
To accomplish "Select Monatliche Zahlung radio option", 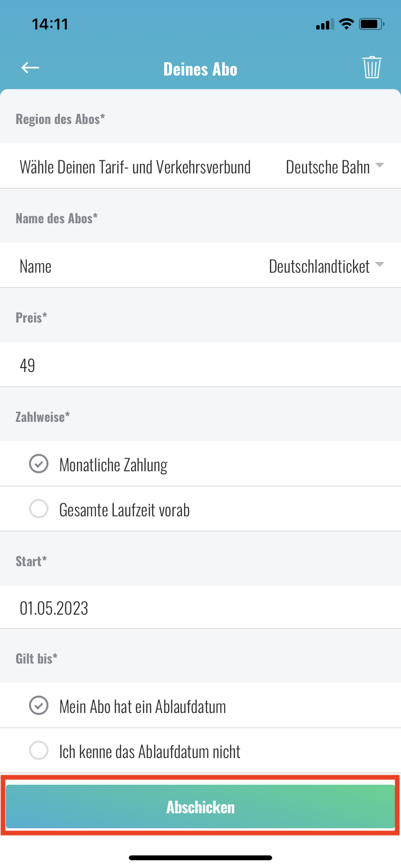I will tap(39, 464).
